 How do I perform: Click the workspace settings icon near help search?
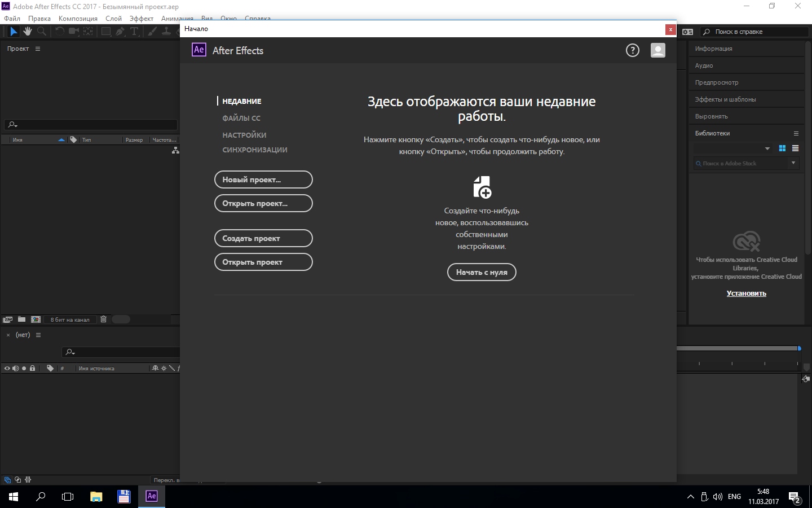(x=688, y=32)
